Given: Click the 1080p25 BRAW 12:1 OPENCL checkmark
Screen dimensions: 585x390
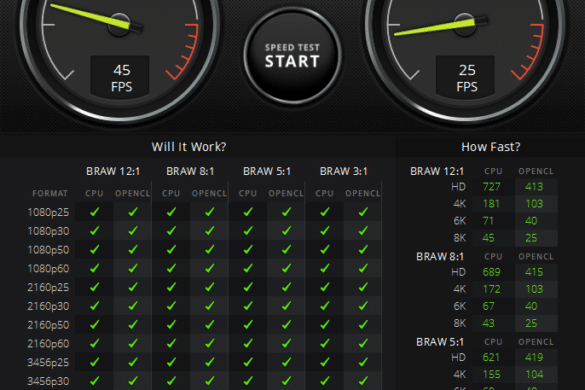Looking at the screenshot, I should 133,212.
